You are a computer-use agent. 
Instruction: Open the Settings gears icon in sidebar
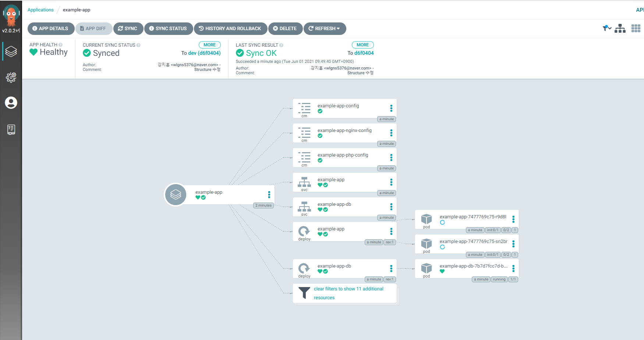pos(11,77)
